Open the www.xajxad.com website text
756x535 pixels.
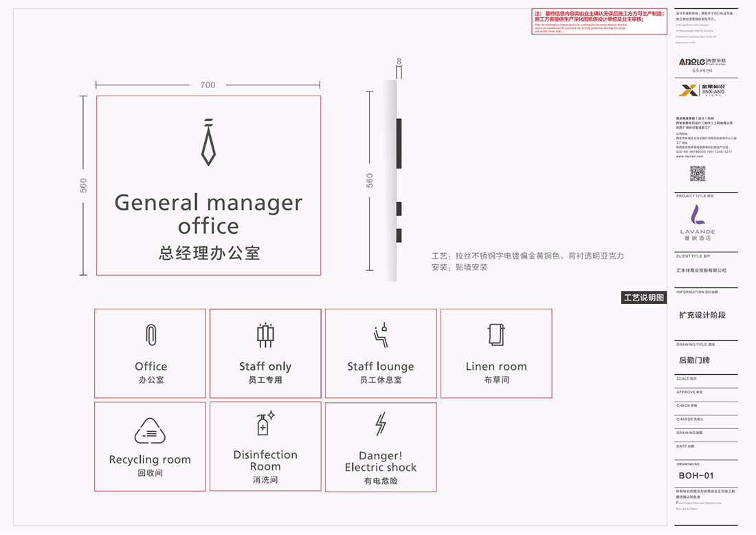[689, 156]
